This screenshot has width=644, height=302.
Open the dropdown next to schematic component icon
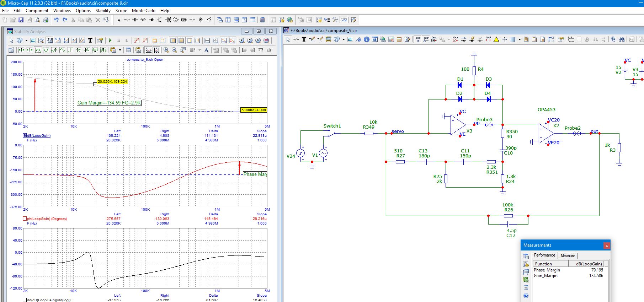344,39
